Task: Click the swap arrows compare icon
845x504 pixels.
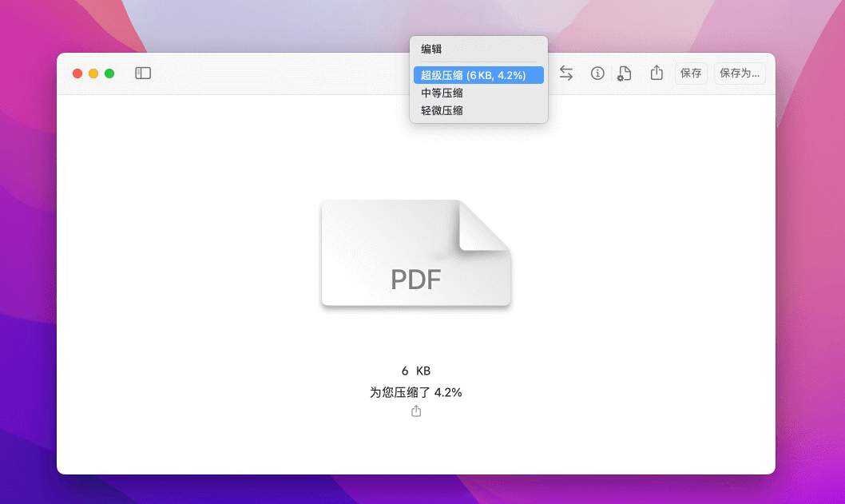Action: [x=565, y=73]
